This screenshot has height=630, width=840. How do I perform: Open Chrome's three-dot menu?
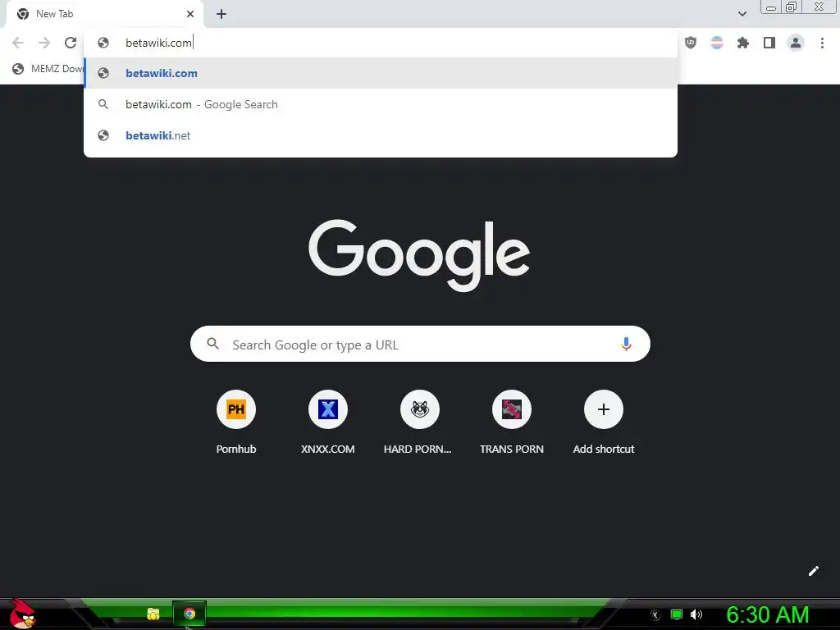(x=822, y=43)
